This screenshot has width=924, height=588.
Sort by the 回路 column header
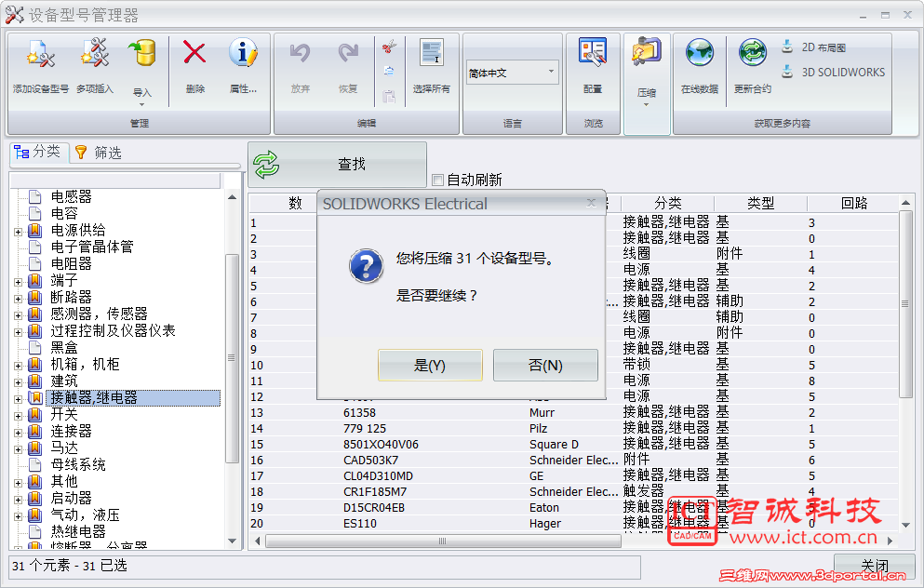click(854, 203)
